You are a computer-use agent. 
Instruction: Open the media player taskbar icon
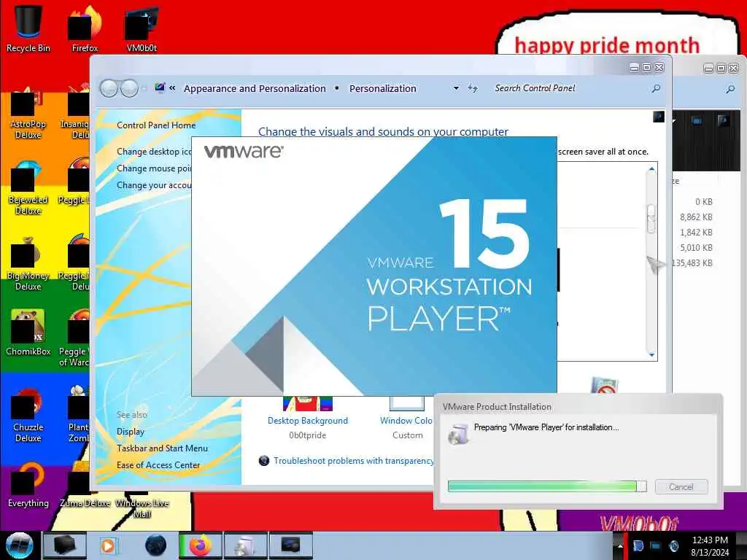click(x=108, y=545)
